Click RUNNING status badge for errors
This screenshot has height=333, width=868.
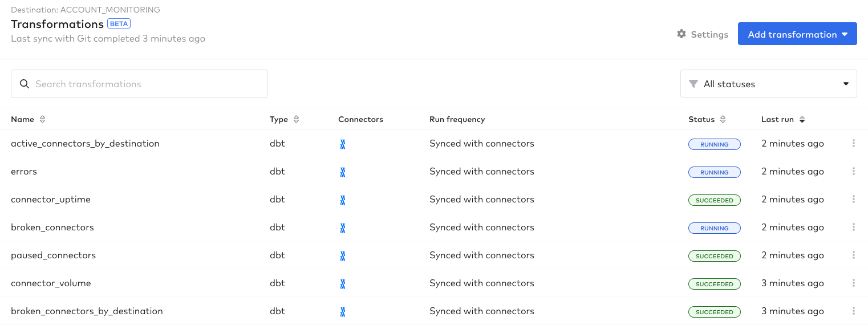pos(715,172)
